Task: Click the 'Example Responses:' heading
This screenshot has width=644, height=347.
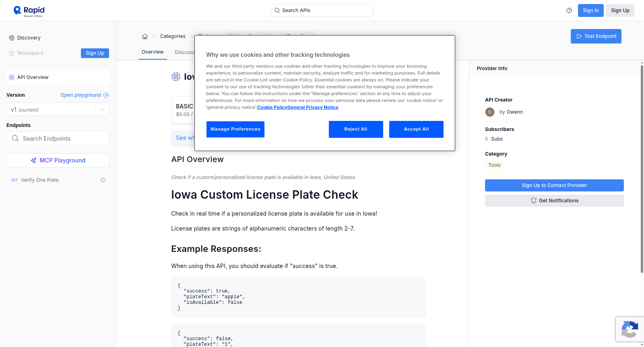Action: coord(216,249)
